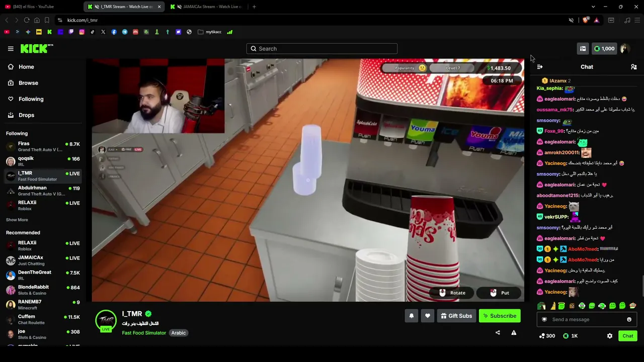644x362 pixels.
Task: Follow I_TMR with the heart button
Action: point(428,316)
